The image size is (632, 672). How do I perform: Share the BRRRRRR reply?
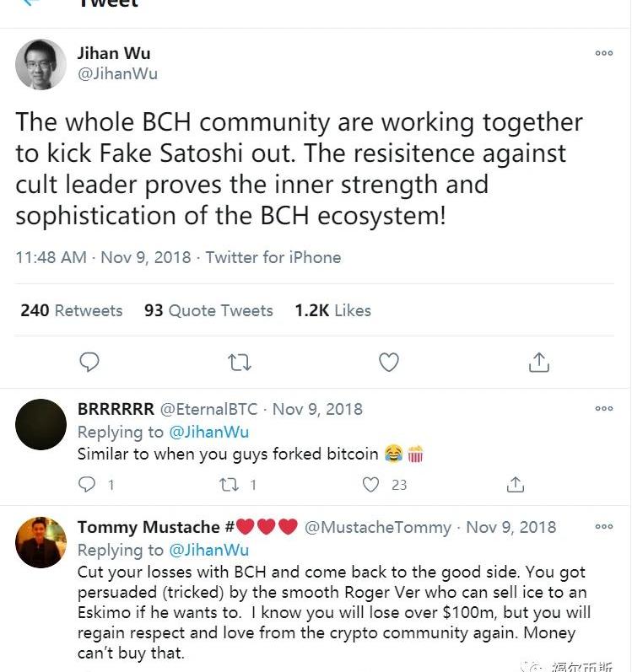[515, 484]
